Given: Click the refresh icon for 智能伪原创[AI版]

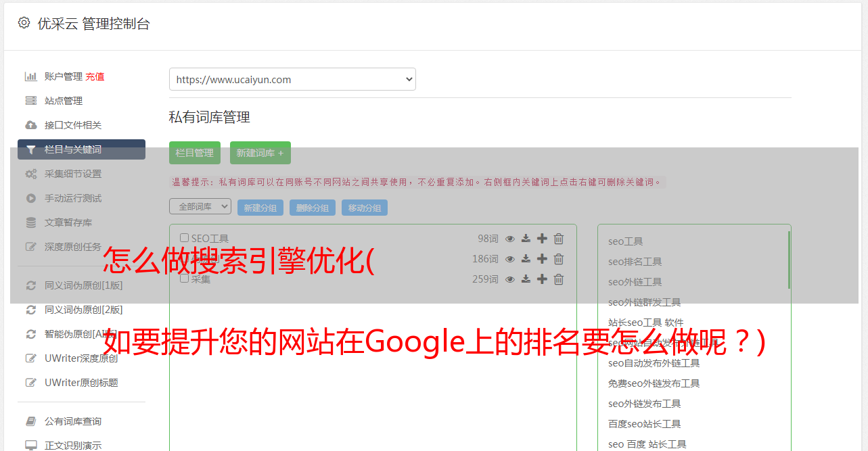Looking at the screenshot, I should [31, 334].
